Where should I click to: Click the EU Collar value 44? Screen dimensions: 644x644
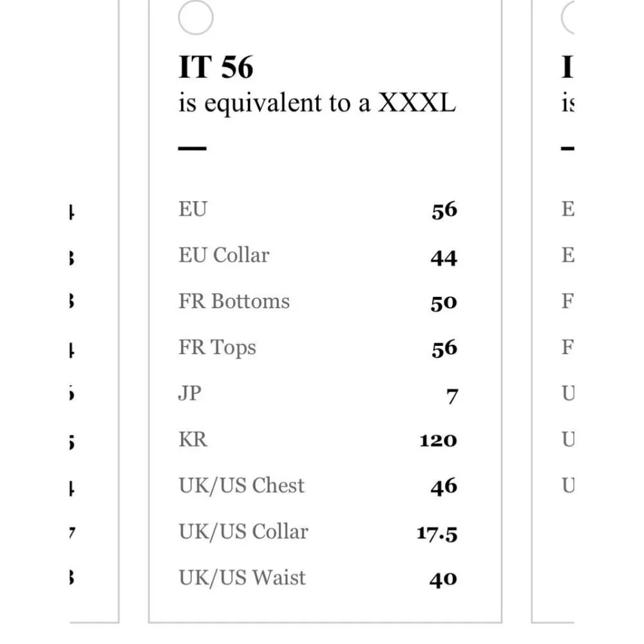(x=444, y=258)
